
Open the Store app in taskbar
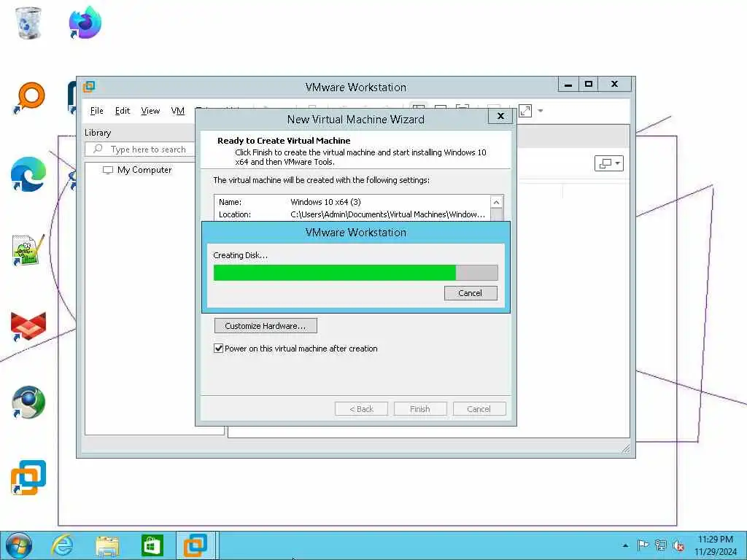[152, 545]
